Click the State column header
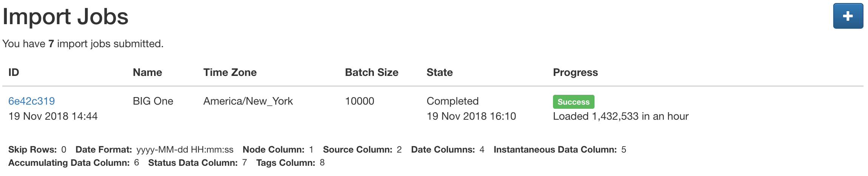Viewport: 868px width, 176px height. [x=440, y=73]
